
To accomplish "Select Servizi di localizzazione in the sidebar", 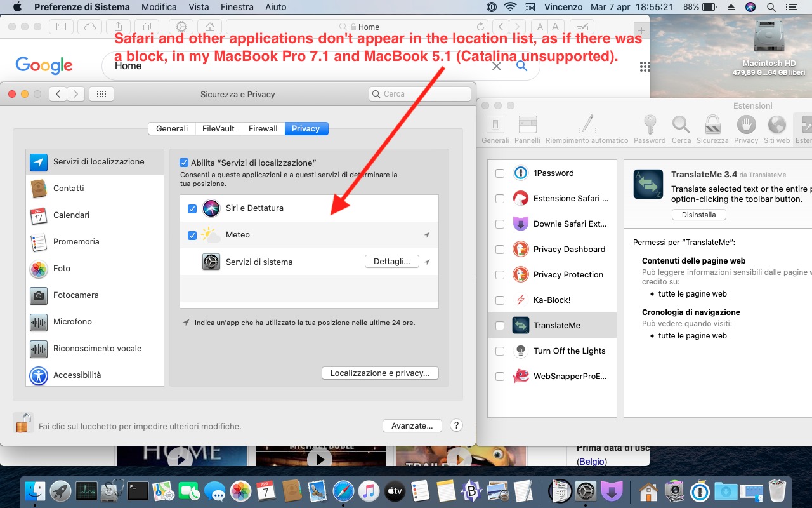I will click(x=95, y=162).
